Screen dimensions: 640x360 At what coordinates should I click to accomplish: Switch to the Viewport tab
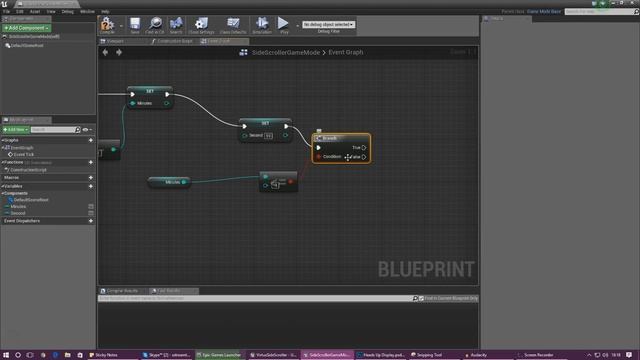click(x=115, y=41)
